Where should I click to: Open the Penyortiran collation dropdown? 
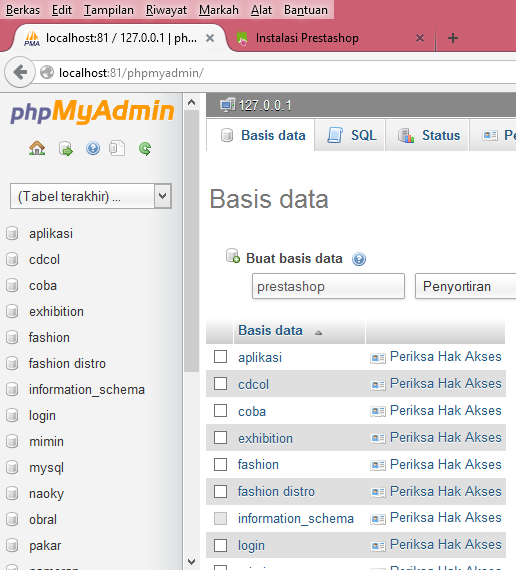coord(465,286)
